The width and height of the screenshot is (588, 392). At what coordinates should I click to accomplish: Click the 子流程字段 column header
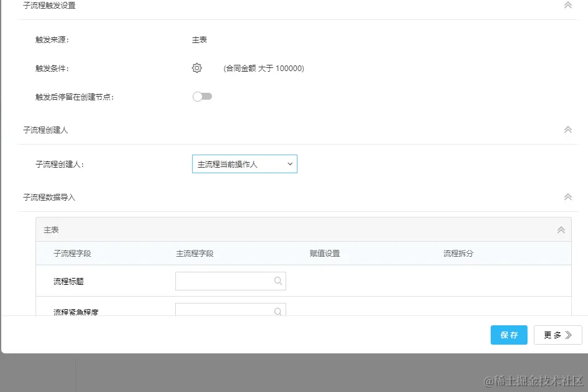(72, 254)
